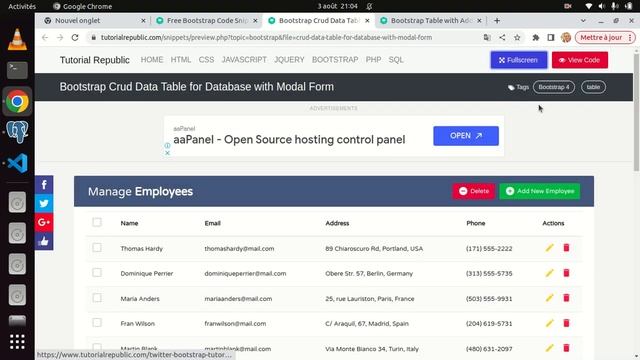Click the page vertical scrollbar
The width and height of the screenshot is (640, 360).
(636, 112)
